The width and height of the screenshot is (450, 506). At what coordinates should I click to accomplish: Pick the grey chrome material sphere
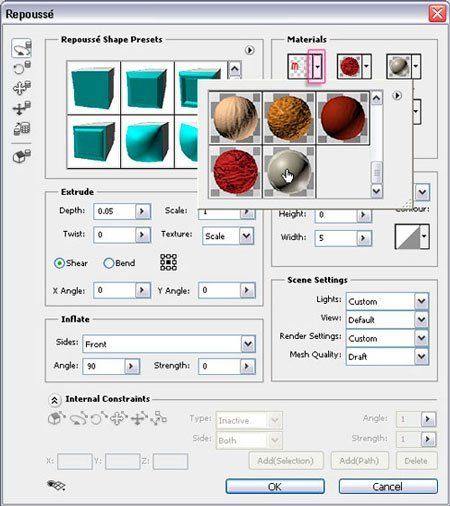coord(289,172)
